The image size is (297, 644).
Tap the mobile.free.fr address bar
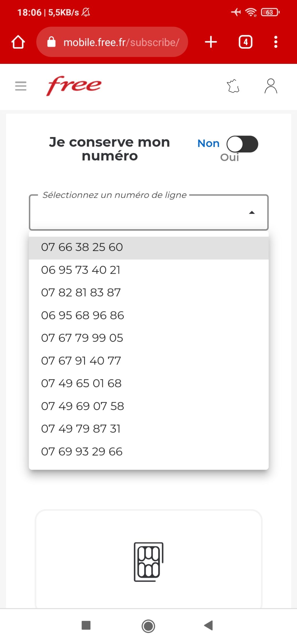point(116,42)
